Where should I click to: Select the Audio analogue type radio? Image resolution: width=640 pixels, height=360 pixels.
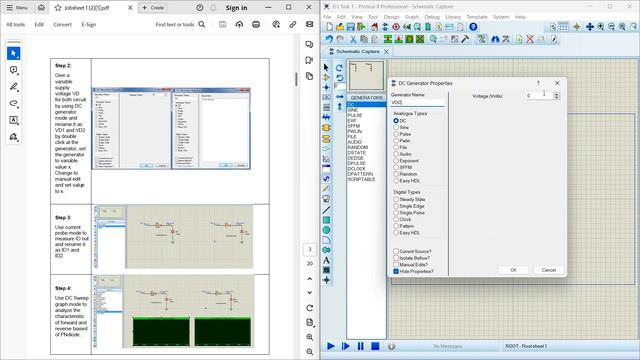tap(396, 154)
